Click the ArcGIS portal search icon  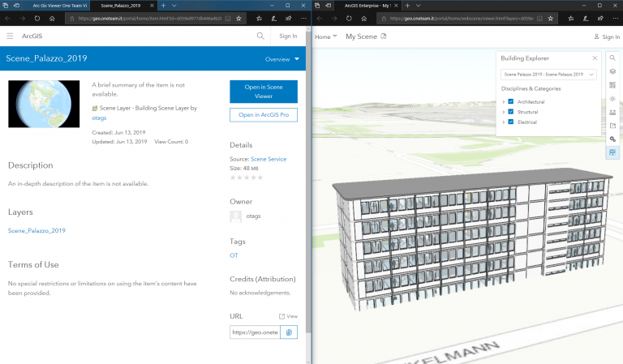pos(260,36)
